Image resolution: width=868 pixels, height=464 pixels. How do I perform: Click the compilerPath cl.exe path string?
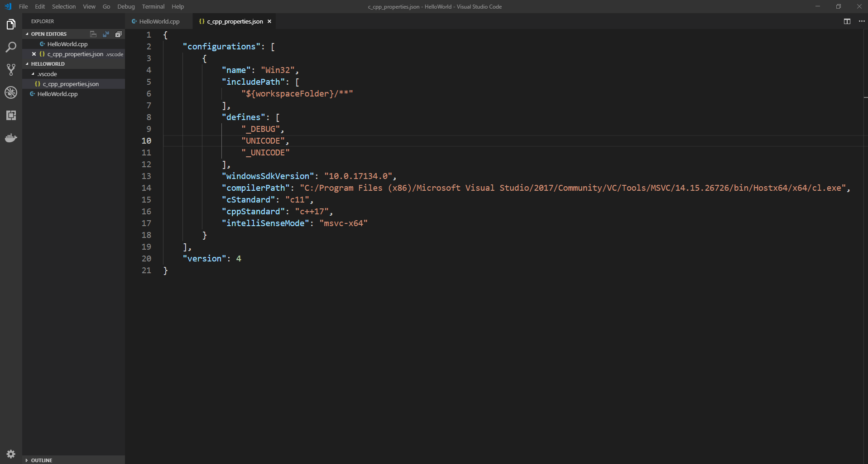click(573, 188)
